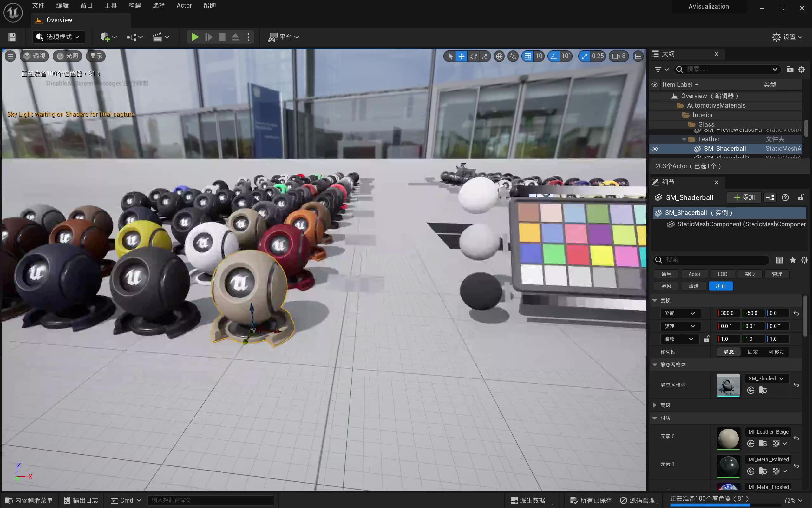Change rotation snap angle 10°
Viewport: 812px width, 508px height.
pyautogui.click(x=566, y=56)
